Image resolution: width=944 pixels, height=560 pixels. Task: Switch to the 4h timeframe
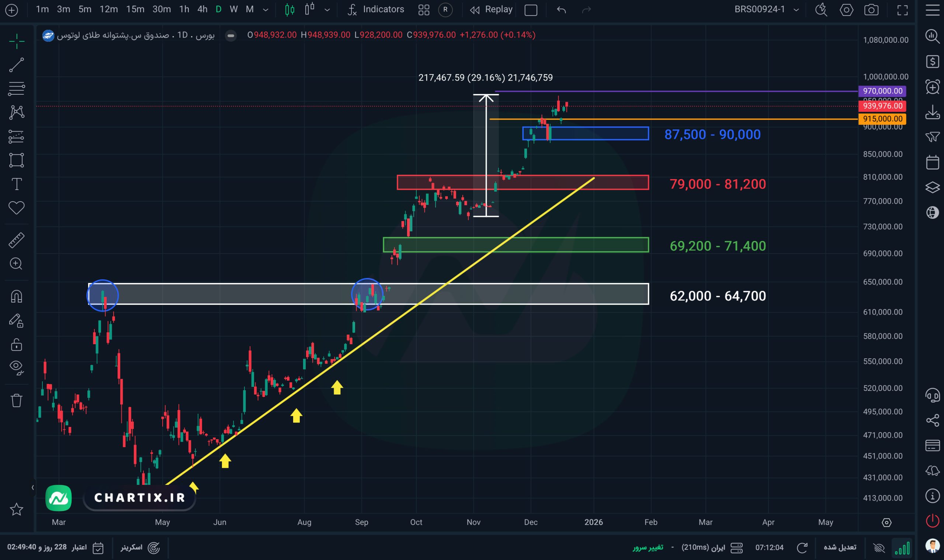coord(202,10)
